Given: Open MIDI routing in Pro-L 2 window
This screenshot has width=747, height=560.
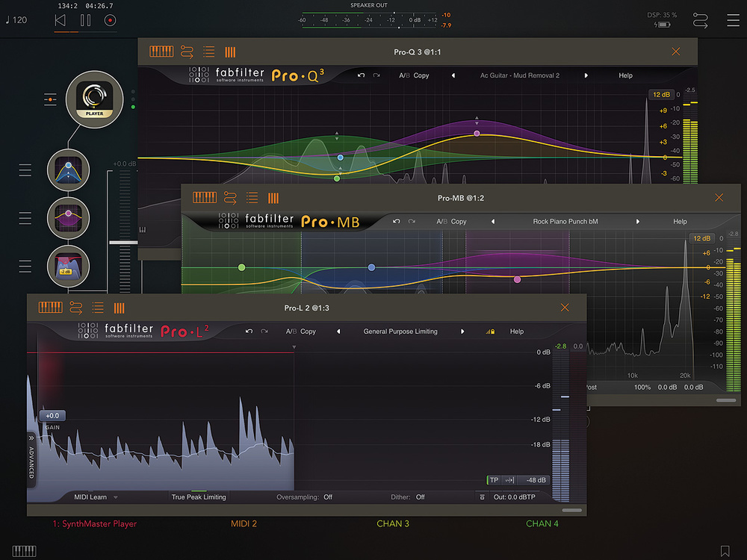Looking at the screenshot, I should [x=76, y=307].
